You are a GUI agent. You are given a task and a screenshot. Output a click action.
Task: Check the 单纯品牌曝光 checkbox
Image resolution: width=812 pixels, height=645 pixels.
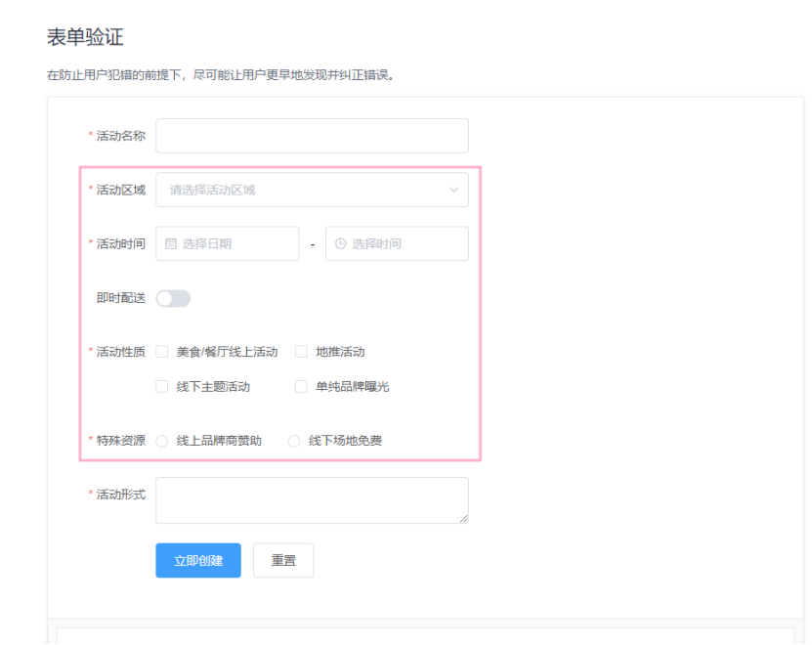[301, 387]
